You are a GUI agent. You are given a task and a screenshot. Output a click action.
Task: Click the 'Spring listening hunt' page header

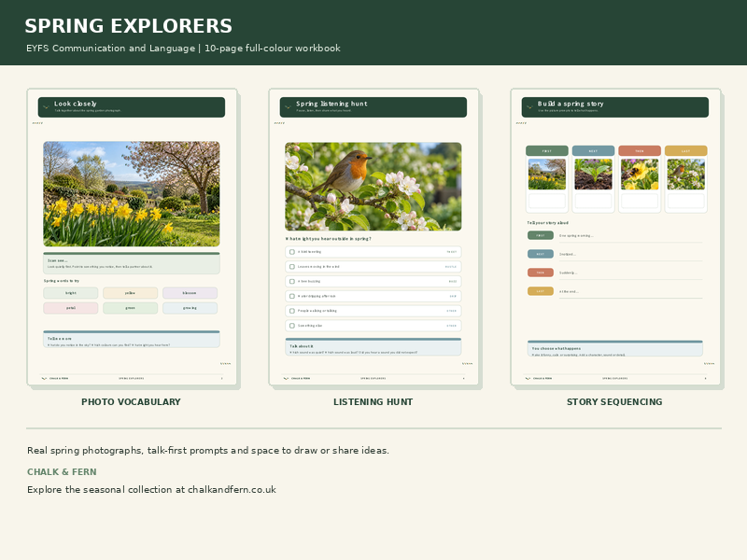click(x=373, y=107)
